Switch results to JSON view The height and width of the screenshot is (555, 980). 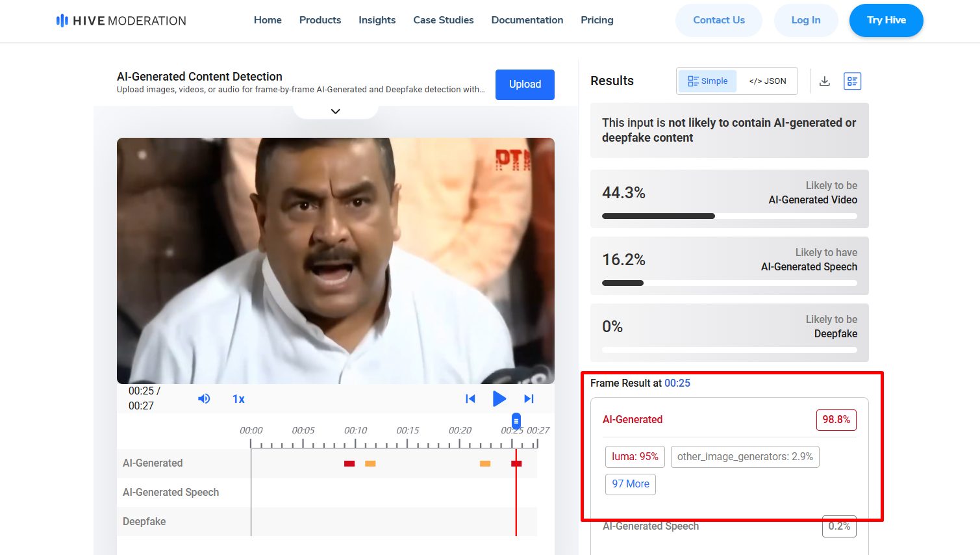click(768, 81)
